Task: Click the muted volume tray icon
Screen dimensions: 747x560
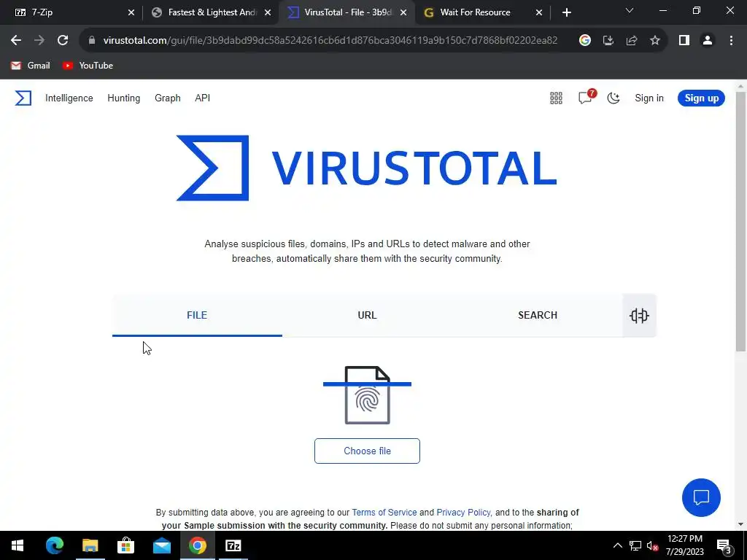Action: pyautogui.click(x=652, y=545)
